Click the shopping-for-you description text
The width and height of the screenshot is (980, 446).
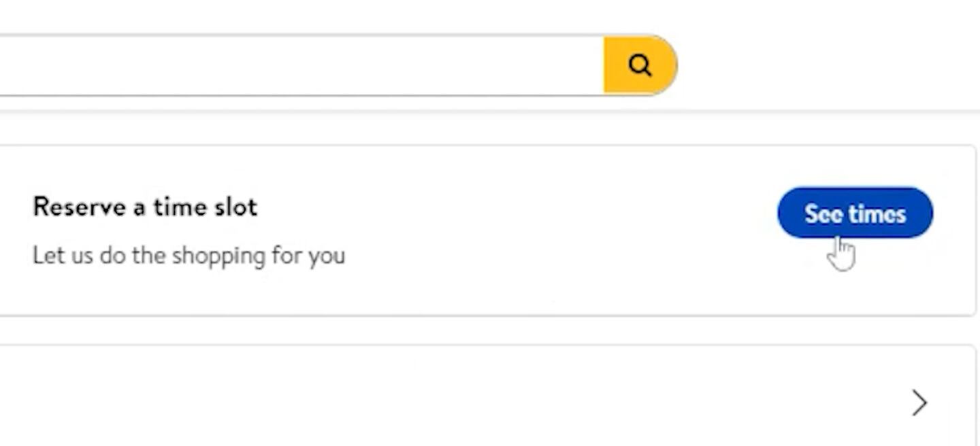pos(189,256)
